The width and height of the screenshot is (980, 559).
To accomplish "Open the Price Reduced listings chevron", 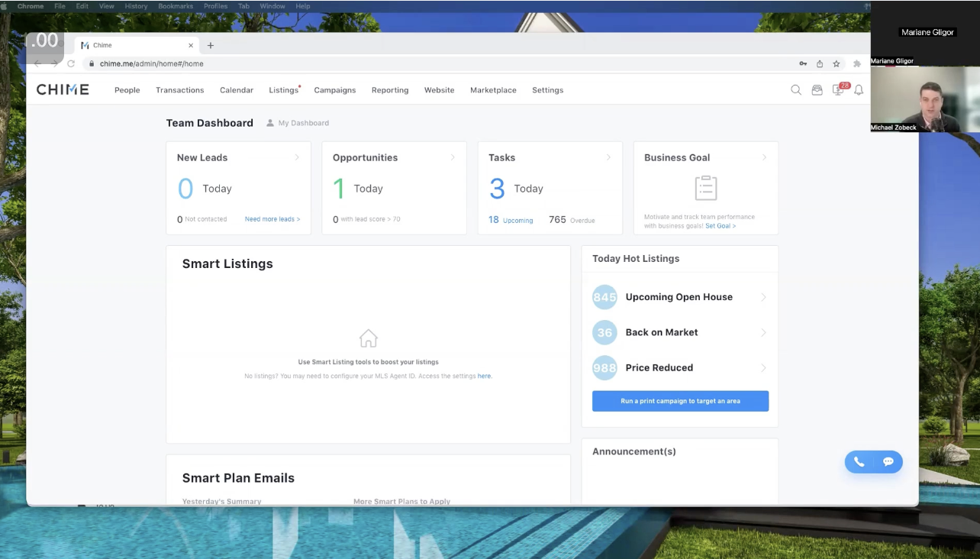I will point(763,367).
